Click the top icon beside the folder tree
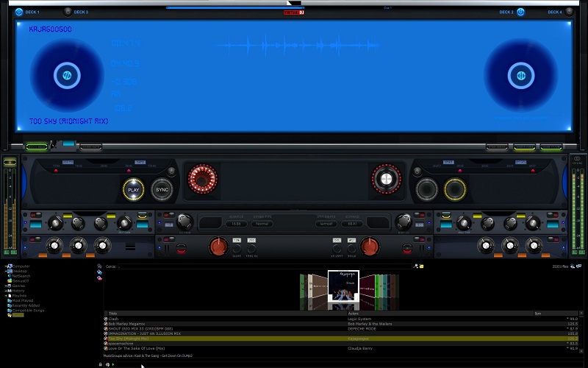This screenshot has height=368, width=588. [x=99, y=266]
